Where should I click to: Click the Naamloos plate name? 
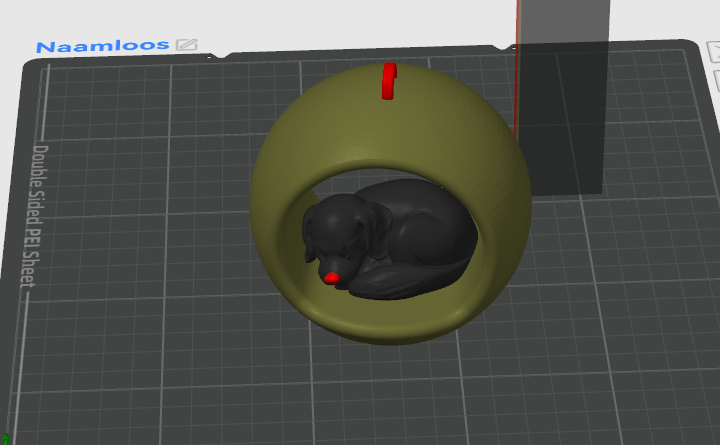point(102,45)
